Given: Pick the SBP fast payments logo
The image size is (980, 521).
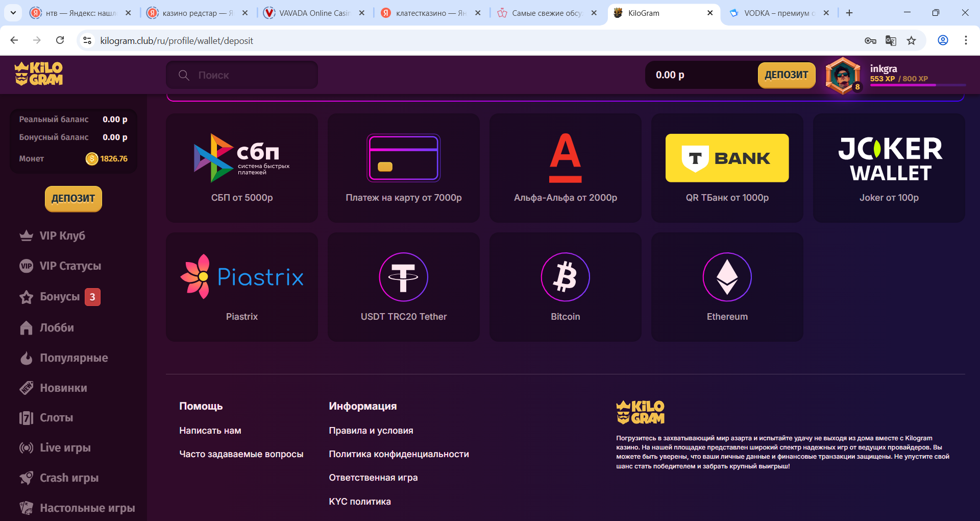Looking at the screenshot, I should pyautogui.click(x=241, y=158).
